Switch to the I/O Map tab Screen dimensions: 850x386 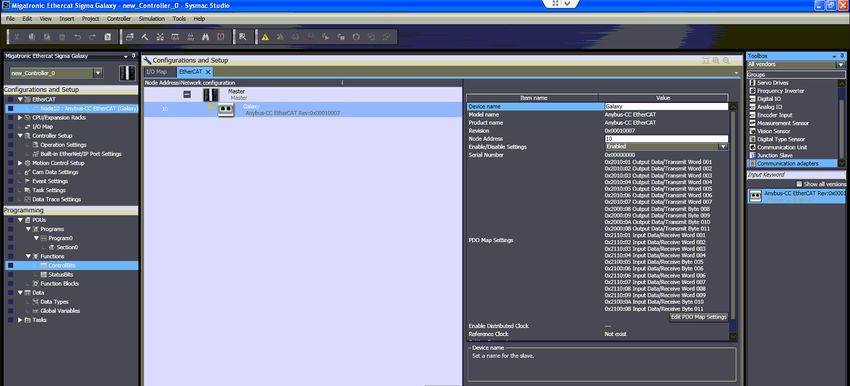[x=156, y=72]
